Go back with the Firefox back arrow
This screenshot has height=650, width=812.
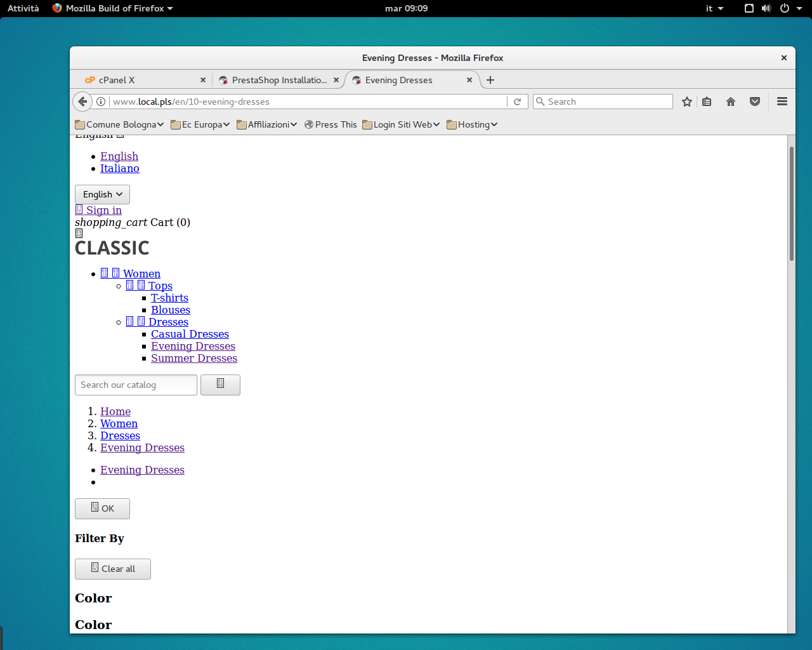(82, 102)
